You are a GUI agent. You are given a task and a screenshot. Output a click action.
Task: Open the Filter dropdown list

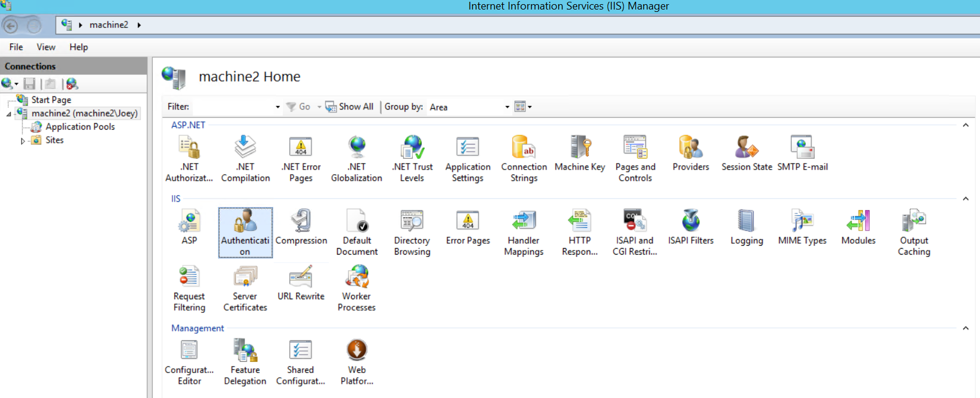[x=278, y=107]
